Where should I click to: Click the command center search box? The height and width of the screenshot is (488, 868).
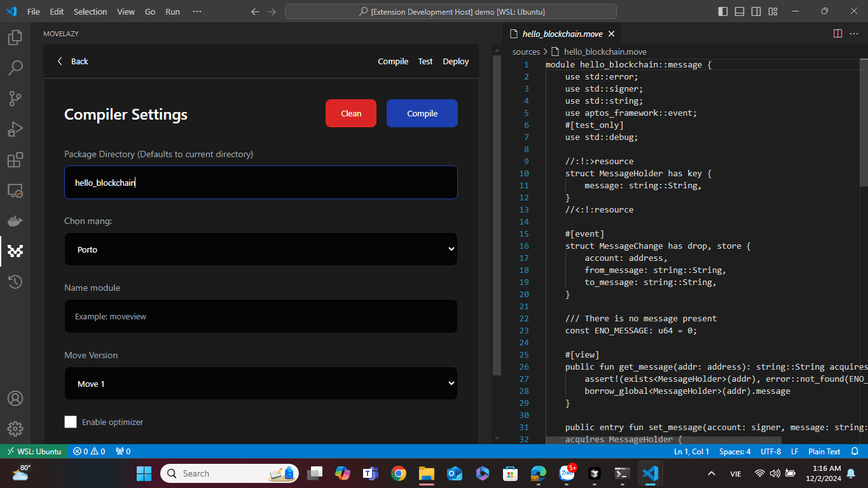click(451, 11)
